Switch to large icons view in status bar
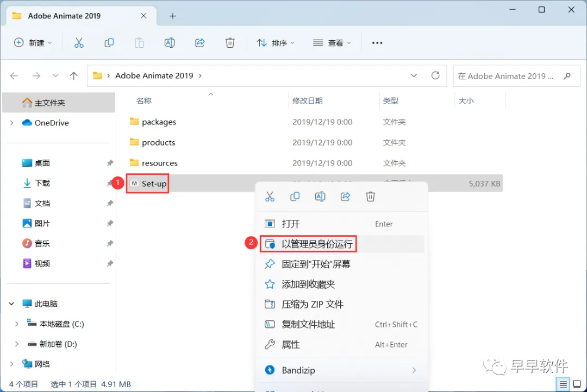The width and height of the screenshot is (587, 392). [577, 384]
